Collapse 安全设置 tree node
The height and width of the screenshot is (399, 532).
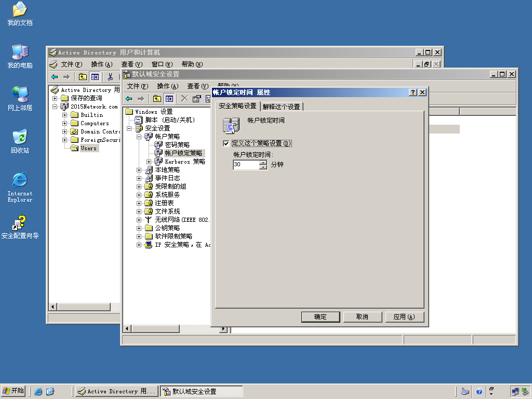[x=129, y=128]
